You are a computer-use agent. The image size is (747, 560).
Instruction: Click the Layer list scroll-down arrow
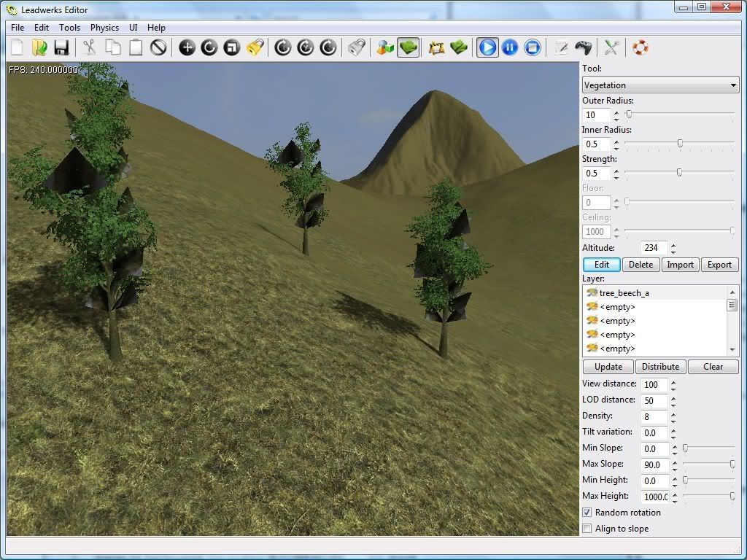[732, 350]
